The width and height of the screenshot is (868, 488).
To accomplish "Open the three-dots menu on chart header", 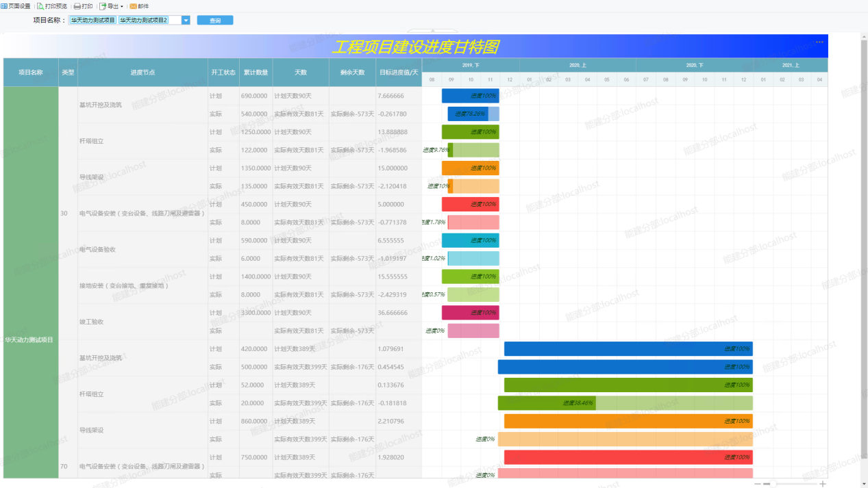I will (x=819, y=42).
